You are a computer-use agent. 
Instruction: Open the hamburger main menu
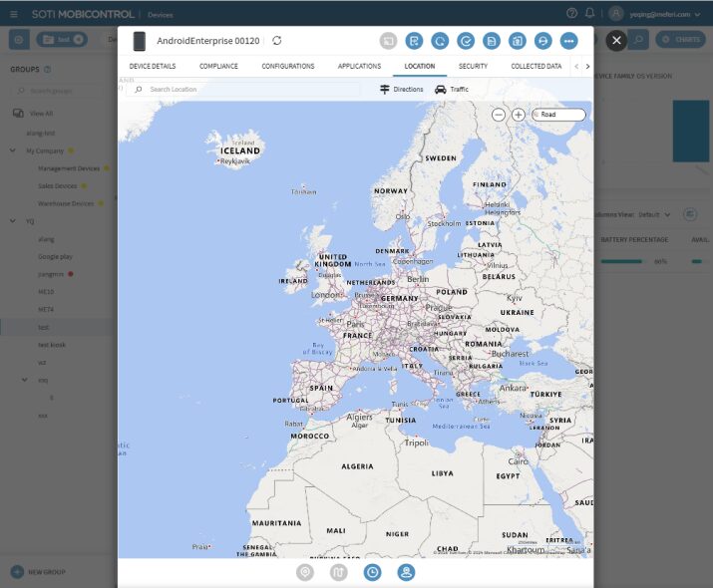(x=14, y=15)
